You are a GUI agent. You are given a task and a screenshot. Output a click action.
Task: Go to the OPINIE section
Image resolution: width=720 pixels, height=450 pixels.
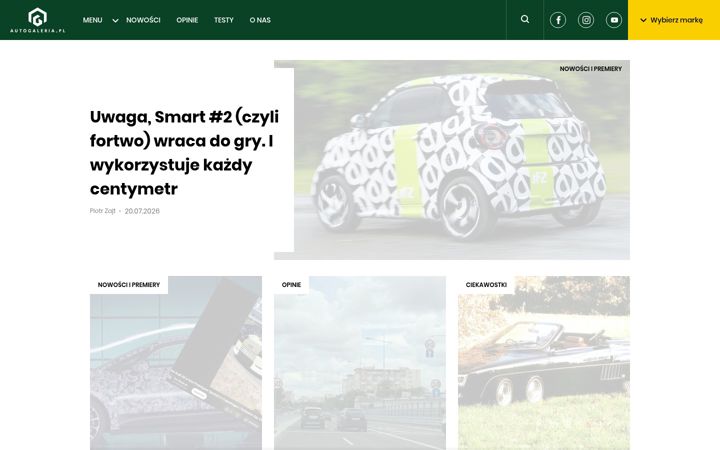pos(187,20)
